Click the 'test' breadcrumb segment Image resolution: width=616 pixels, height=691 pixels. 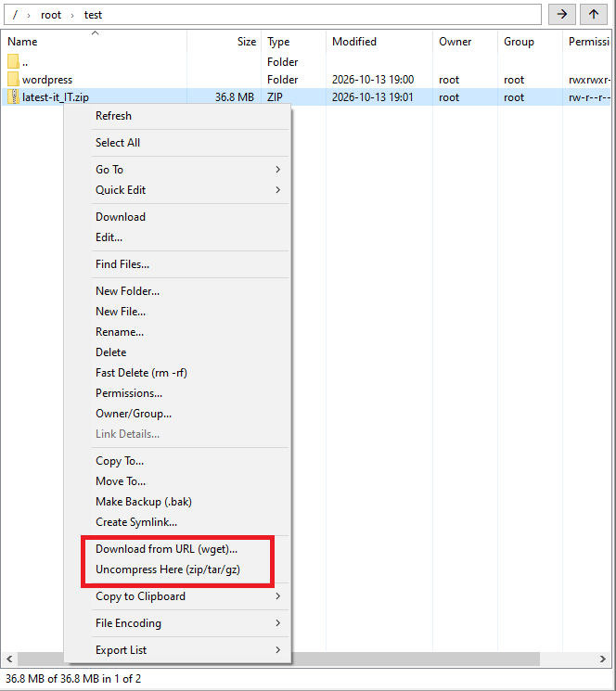(93, 15)
